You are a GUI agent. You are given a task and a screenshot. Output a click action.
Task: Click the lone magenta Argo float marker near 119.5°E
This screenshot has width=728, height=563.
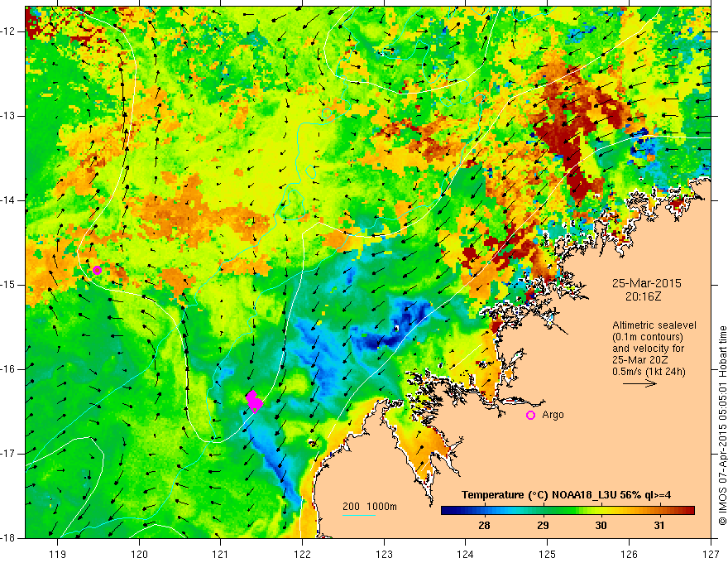pos(97,271)
